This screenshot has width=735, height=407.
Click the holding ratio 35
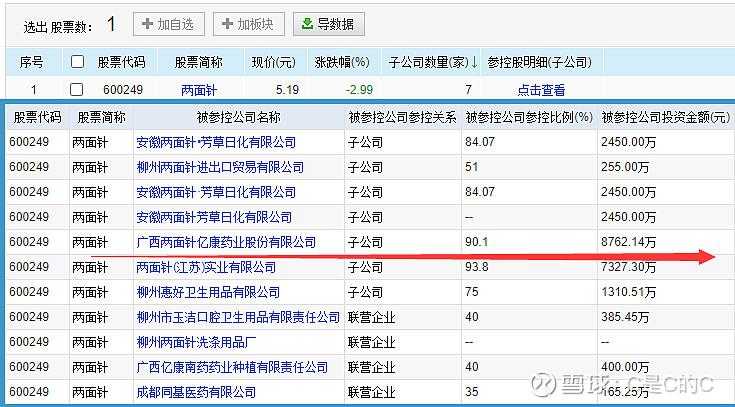pyautogui.click(x=472, y=392)
